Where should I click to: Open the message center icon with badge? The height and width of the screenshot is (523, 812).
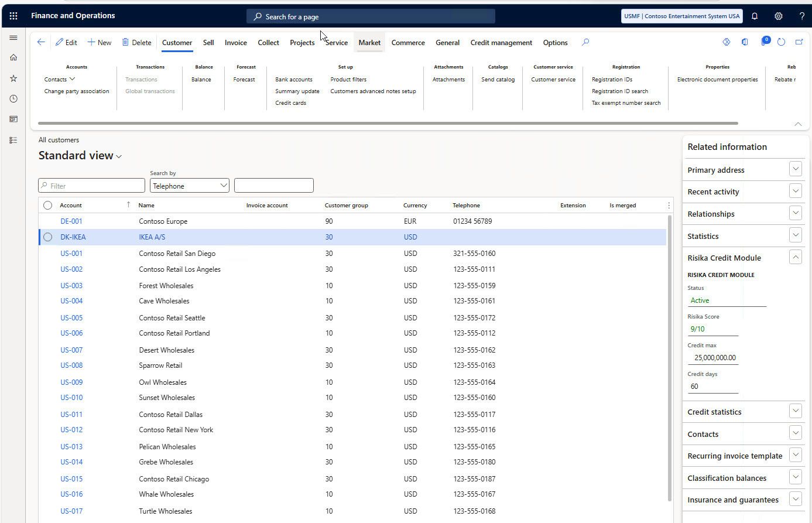tap(765, 42)
